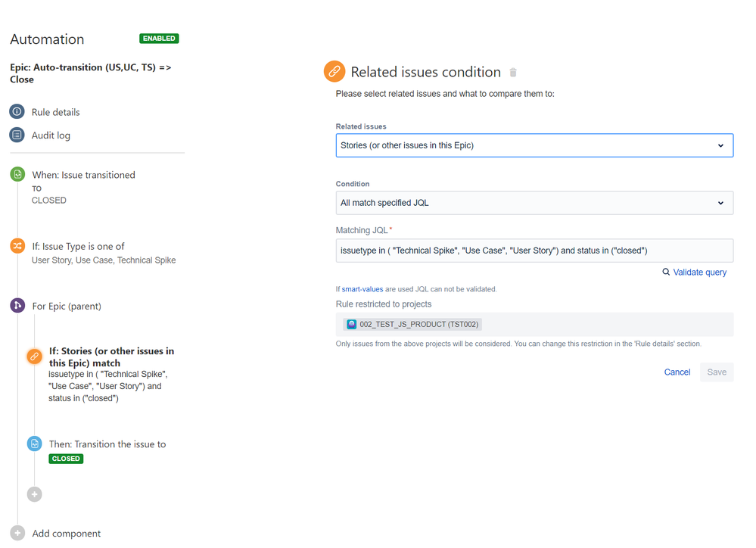
Task: Open Audit log section
Action: [51, 135]
